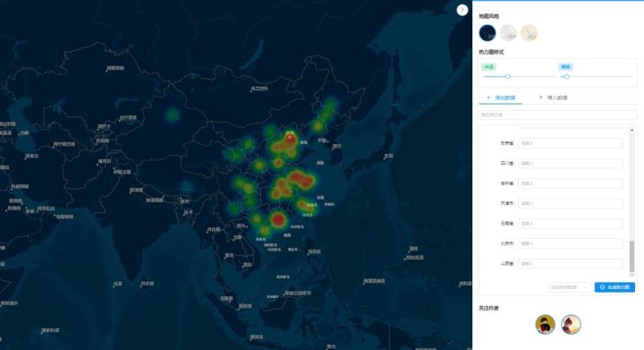Image resolution: width=644 pixels, height=350 pixels.
Task: Click the 热力图样式 heading
Action: [x=491, y=52]
